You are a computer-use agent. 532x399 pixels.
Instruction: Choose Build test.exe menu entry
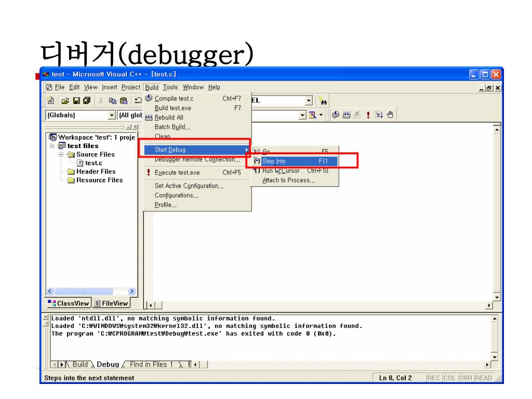pyautogui.click(x=197, y=108)
